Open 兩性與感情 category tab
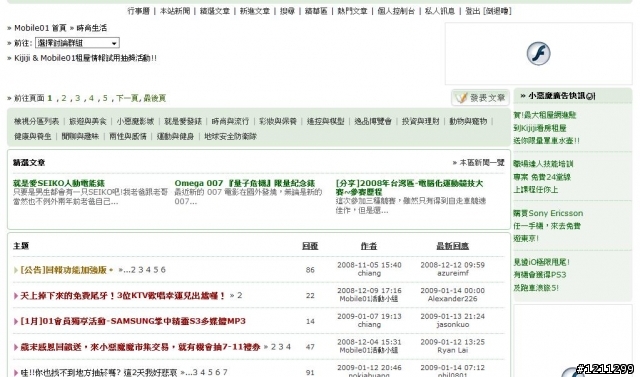This screenshot has width=640, height=377. [128, 136]
